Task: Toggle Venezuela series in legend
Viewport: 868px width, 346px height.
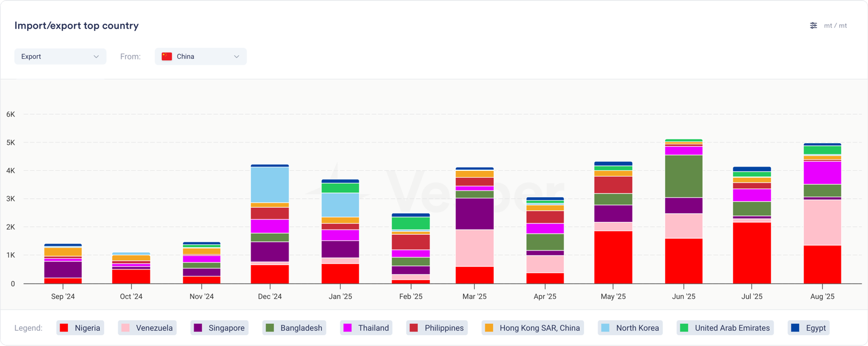Action: tap(147, 328)
